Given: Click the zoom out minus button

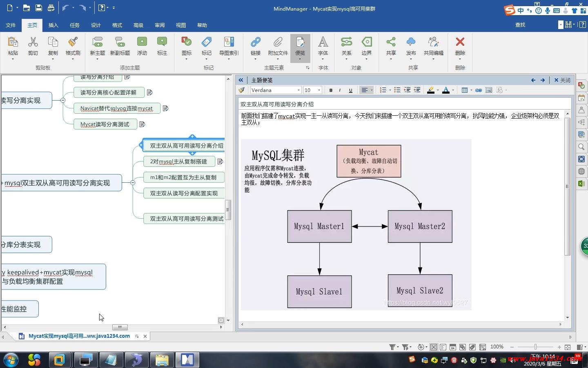Looking at the screenshot, I should pos(512,347).
